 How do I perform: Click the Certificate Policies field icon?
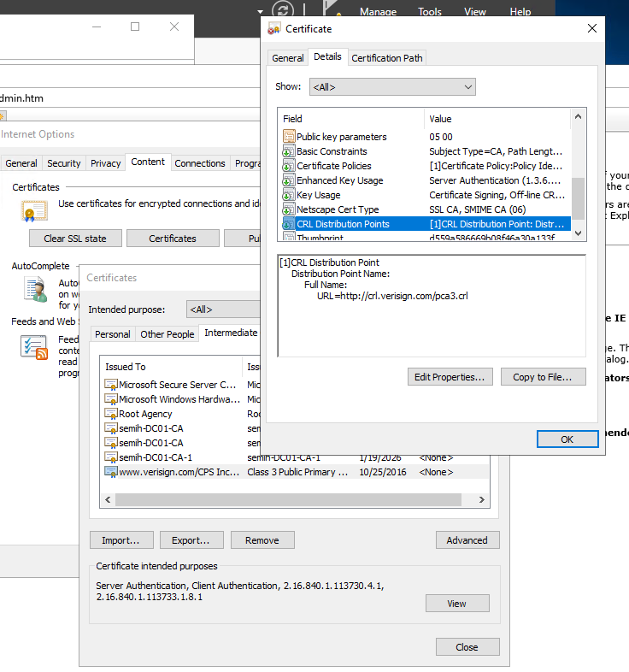[289, 166]
